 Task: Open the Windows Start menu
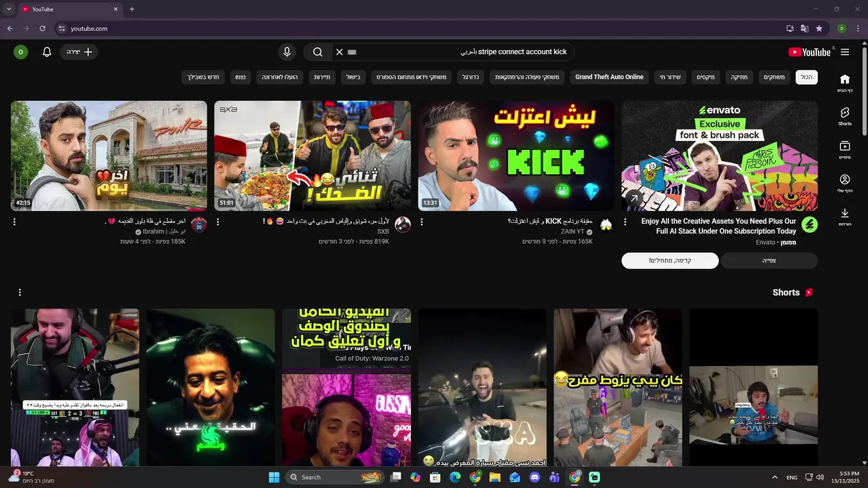pyautogui.click(x=274, y=477)
